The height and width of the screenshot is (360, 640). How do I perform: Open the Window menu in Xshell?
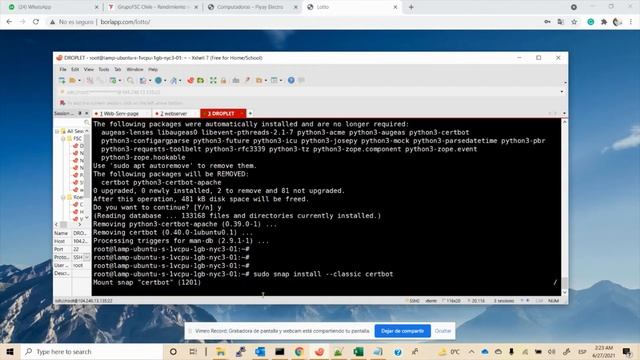click(135, 69)
